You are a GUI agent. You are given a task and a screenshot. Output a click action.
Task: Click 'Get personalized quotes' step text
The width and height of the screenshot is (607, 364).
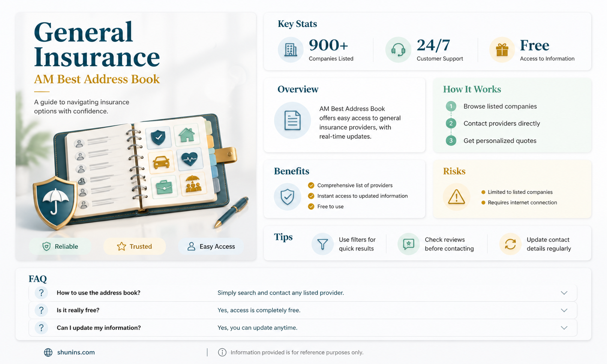(x=500, y=141)
